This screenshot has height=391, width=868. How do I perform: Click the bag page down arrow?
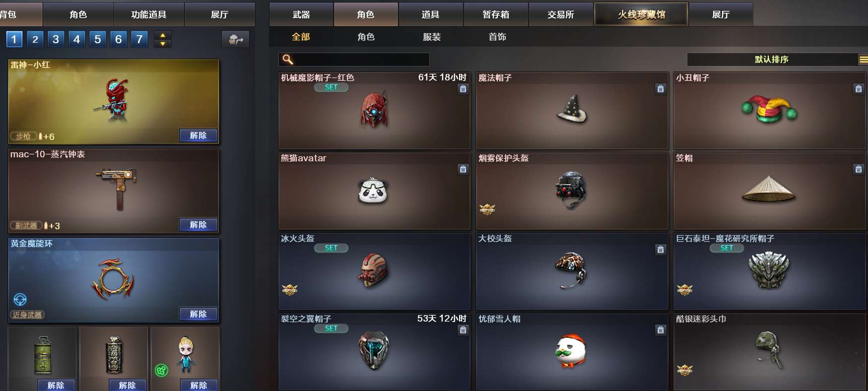[x=163, y=44]
